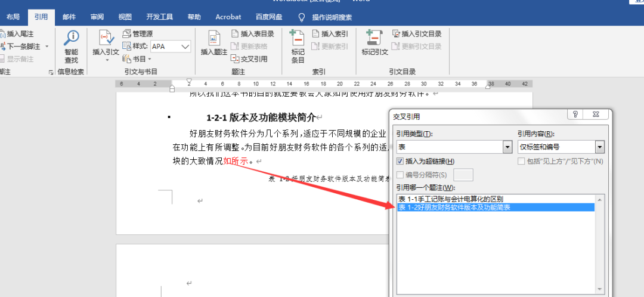The width and height of the screenshot is (644, 297).
Task: Open the 审阅 (Review) tab
Action: click(x=97, y=17)
